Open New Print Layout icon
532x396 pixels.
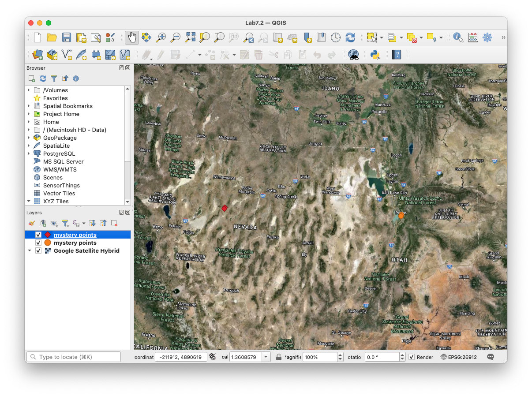pyautogui.click(x=81, y=37)
